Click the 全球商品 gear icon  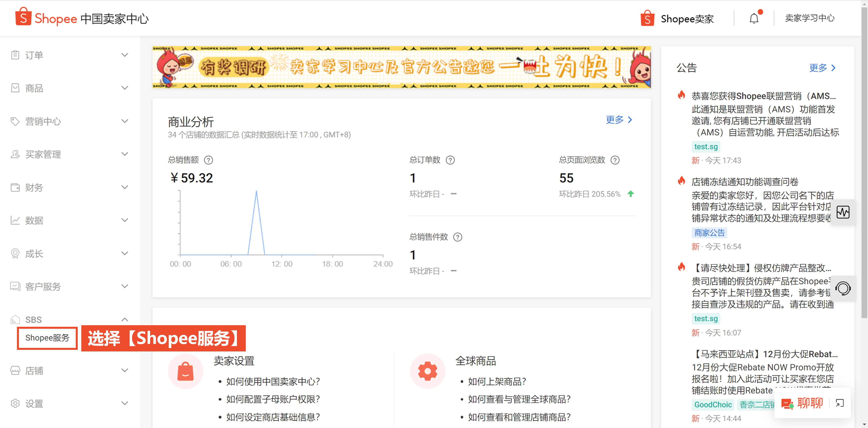[427, 371]
